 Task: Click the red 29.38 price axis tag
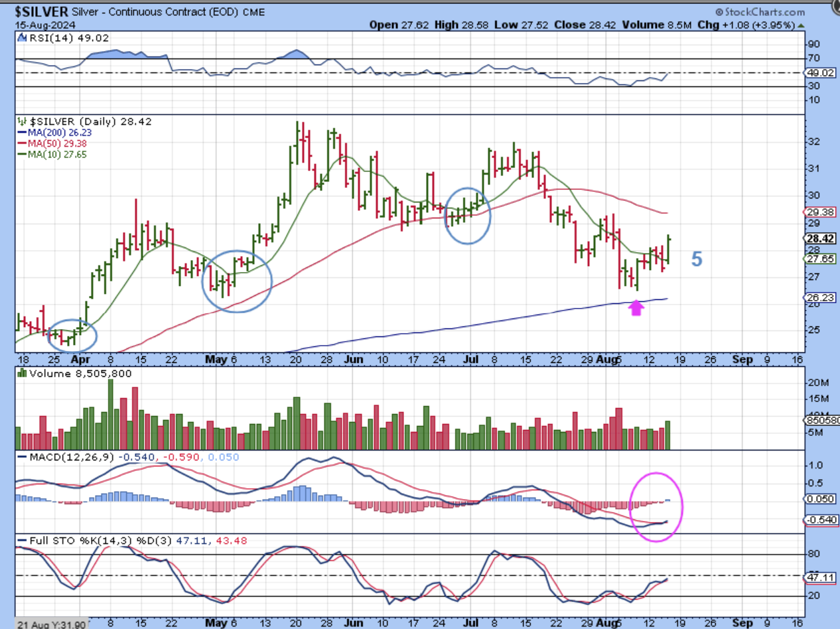[x=820, y=212]
